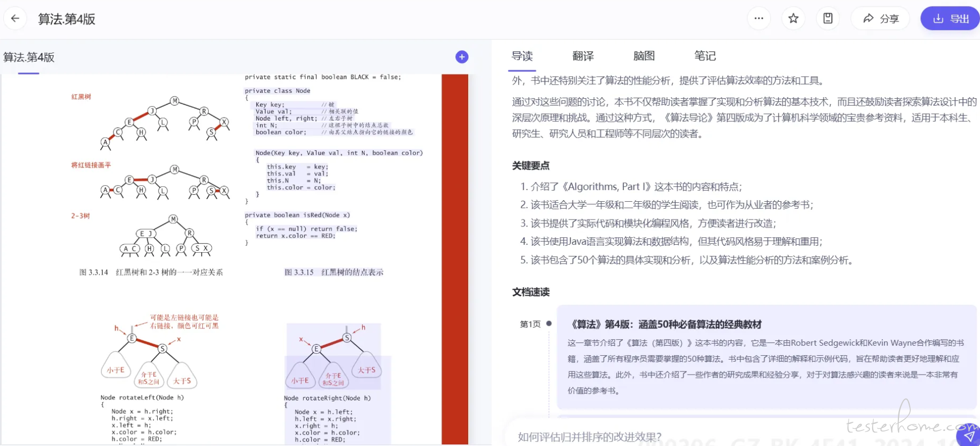
Task: Click the save-to-library document icon
Action: [828, 19]
